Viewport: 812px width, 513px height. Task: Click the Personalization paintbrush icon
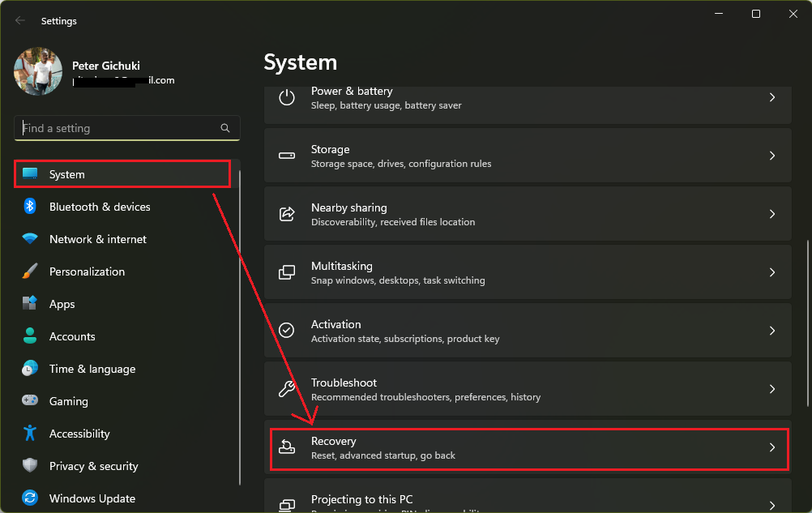click(x=30, y=271)
